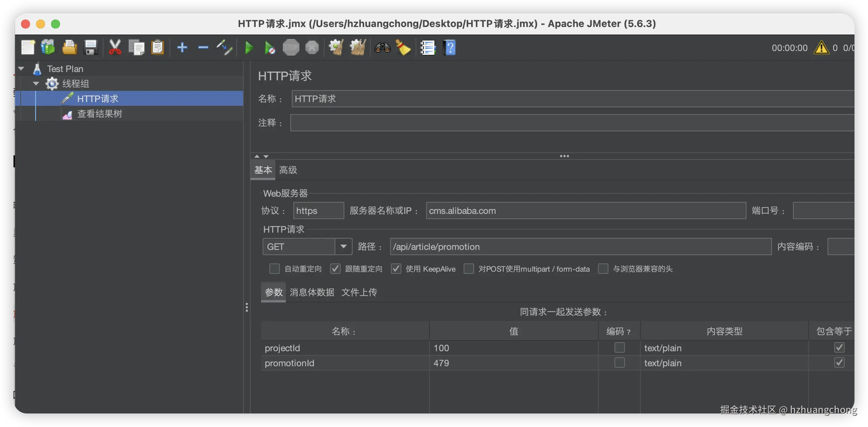Viewport: 868px width, 427px height.
Task: Open the GET method dropdown
Action: 343,247
